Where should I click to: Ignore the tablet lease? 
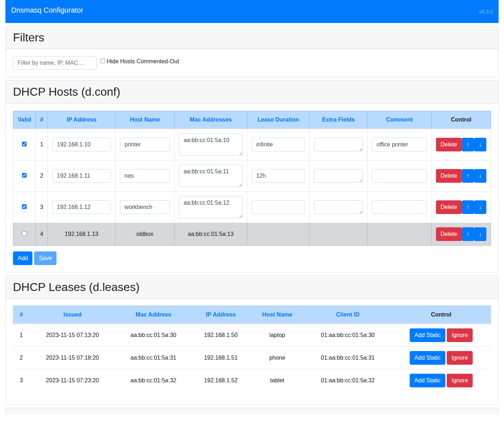pyautogui.click(x=460, y=381)
